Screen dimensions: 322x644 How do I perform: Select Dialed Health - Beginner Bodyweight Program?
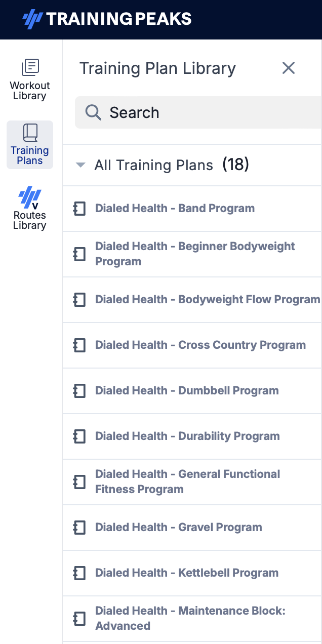[x=195, y=254]
